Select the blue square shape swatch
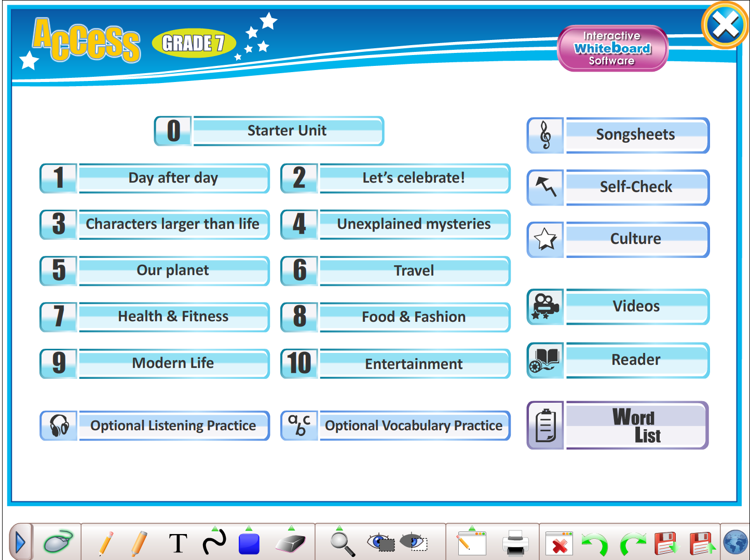 [x=249, y=542]
